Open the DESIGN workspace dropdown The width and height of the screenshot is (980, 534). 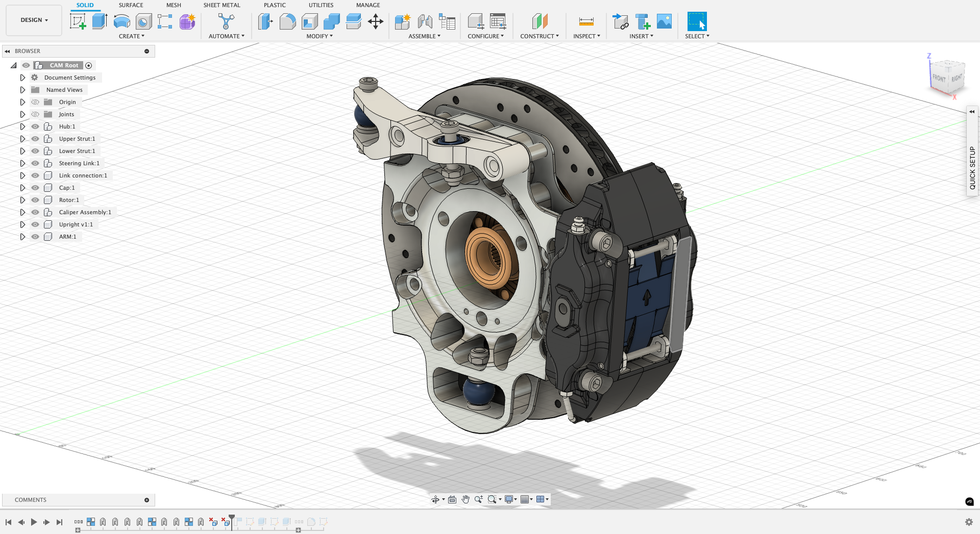(34, 20)
